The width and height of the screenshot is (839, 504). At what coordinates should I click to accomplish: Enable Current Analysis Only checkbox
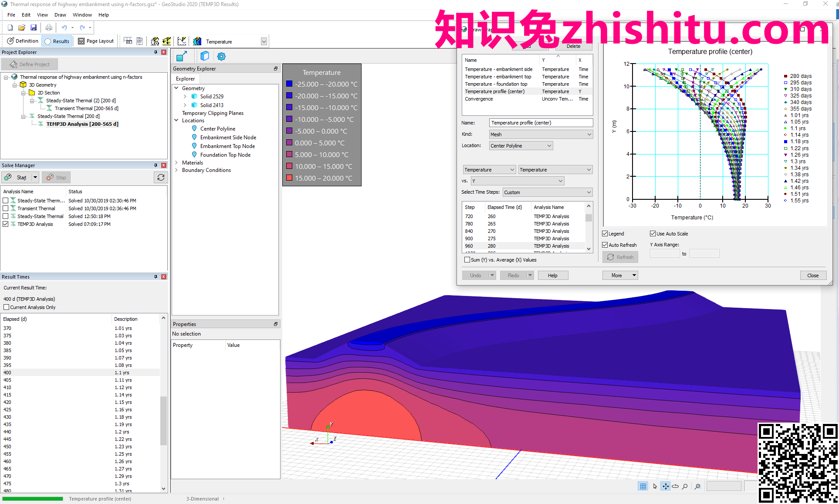point(7,307)
